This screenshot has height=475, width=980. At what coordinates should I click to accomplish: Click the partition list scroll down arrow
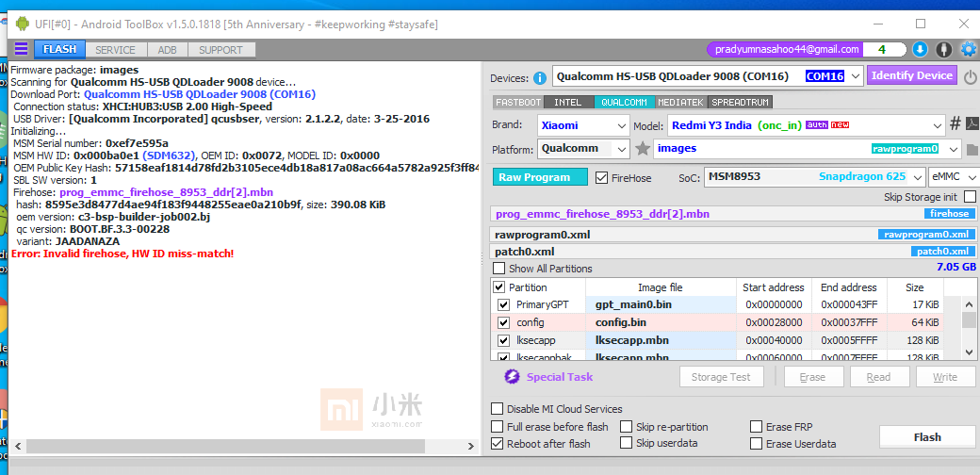point(969,353)
